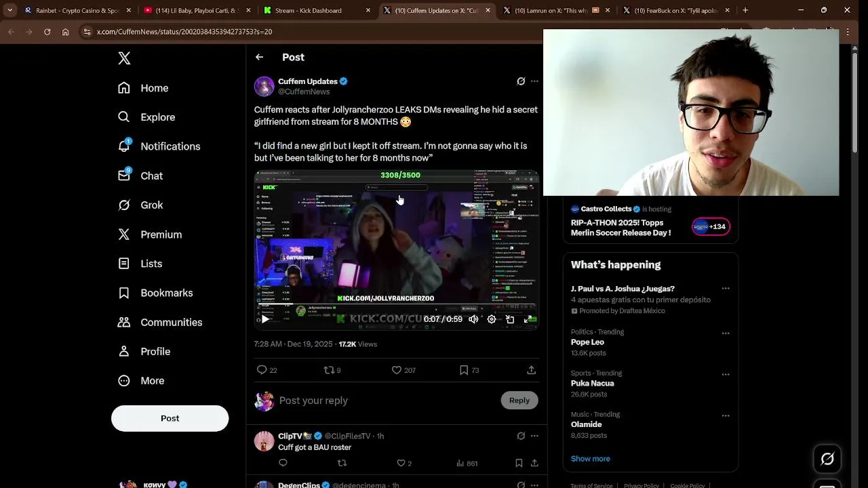The image size is (868, 488).
Task: Repost ClipTV's comment
Action: [342, 463]
